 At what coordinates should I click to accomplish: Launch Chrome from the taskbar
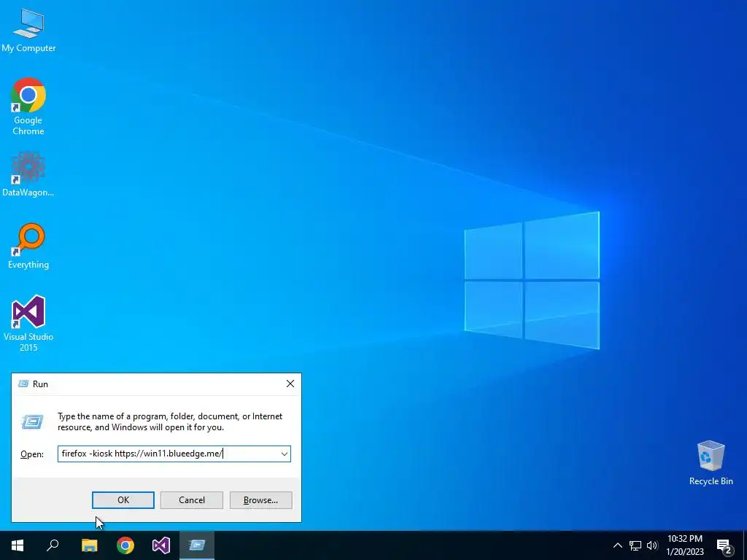coord(125,545)
